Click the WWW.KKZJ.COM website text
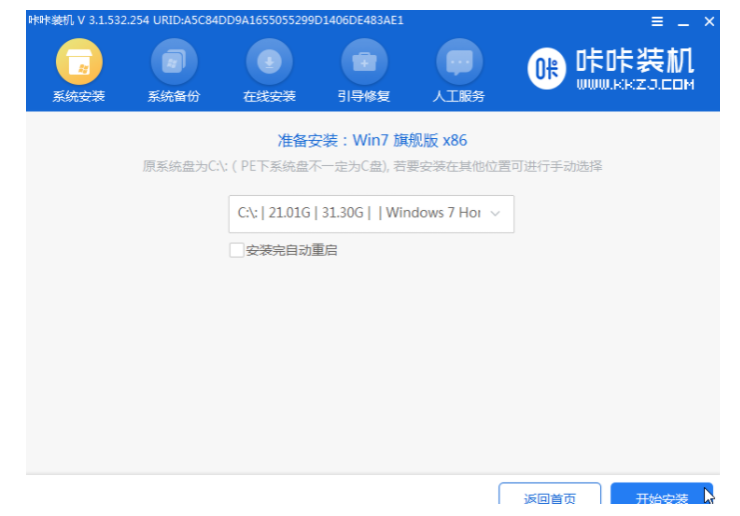This screenshot has width=740, height=516. coord(634,85)
